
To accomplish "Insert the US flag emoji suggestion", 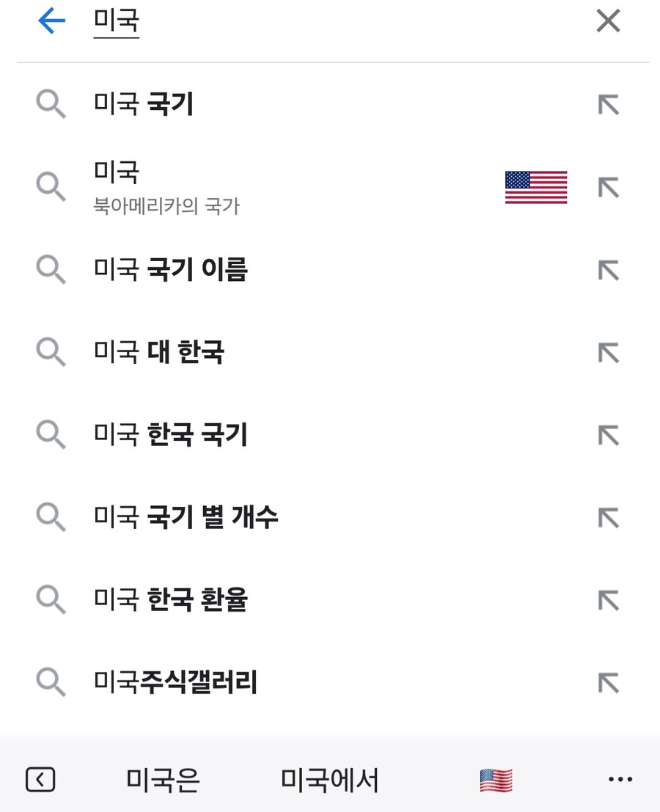I will click(495, 780).
